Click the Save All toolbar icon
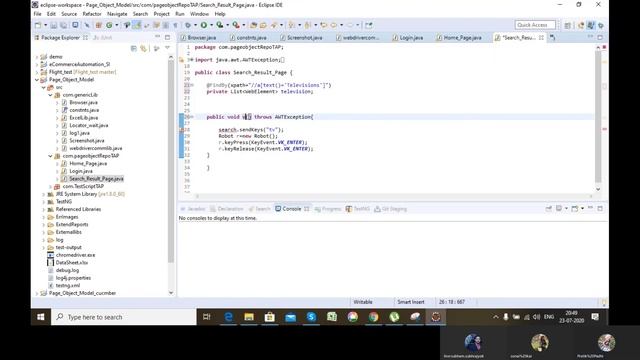This screenshot has height=360, width=640. point(64,25)
